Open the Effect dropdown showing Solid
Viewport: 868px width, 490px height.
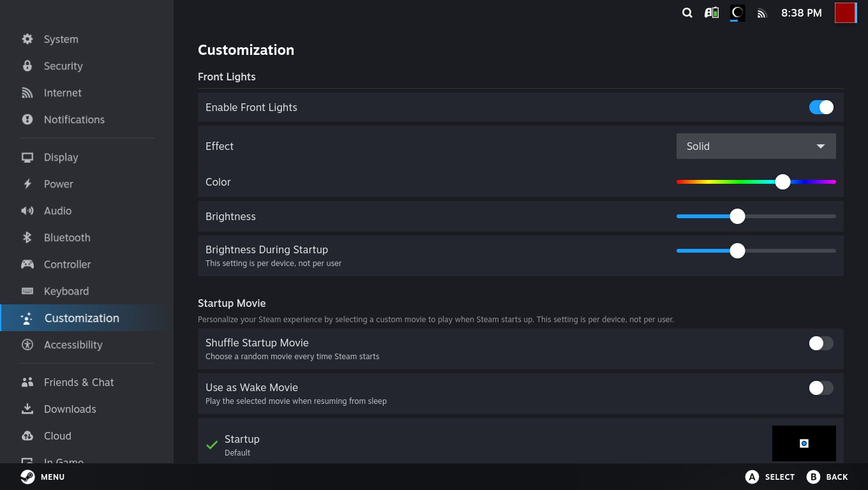(x=756, y=146)
